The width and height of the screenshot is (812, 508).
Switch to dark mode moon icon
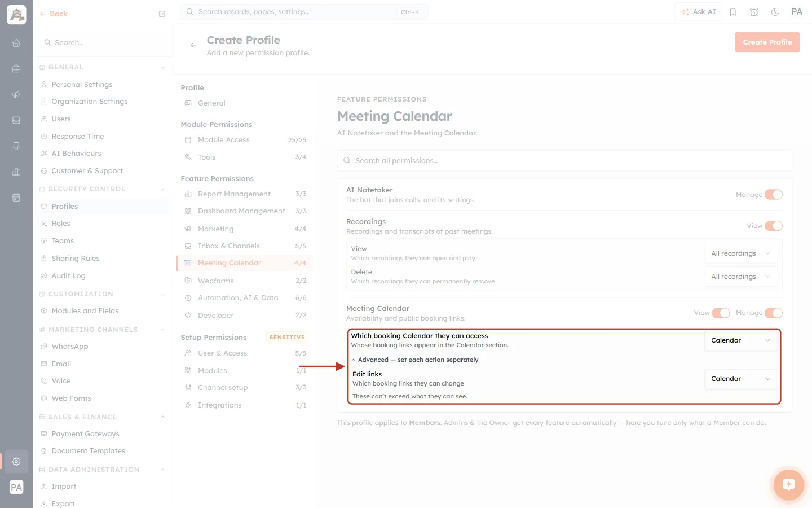point(775,12)
